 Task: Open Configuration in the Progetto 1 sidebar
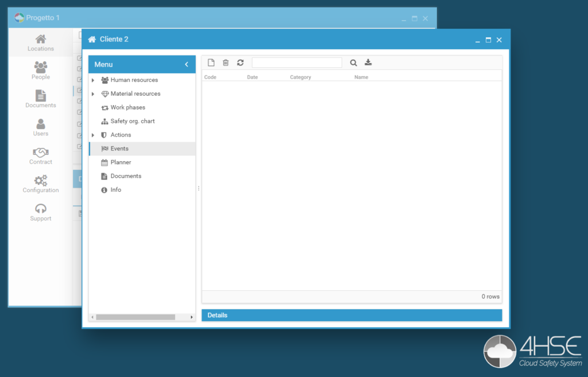click(x=41, y=184)
